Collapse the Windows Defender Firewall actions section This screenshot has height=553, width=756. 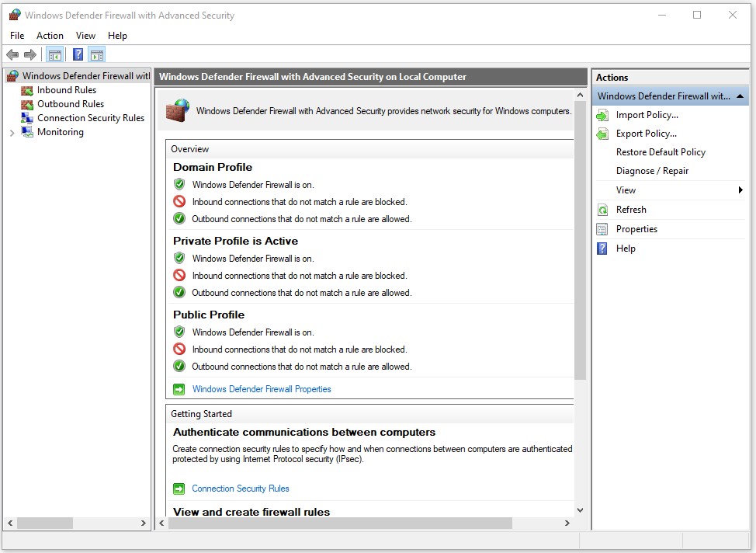click(740, 96)
